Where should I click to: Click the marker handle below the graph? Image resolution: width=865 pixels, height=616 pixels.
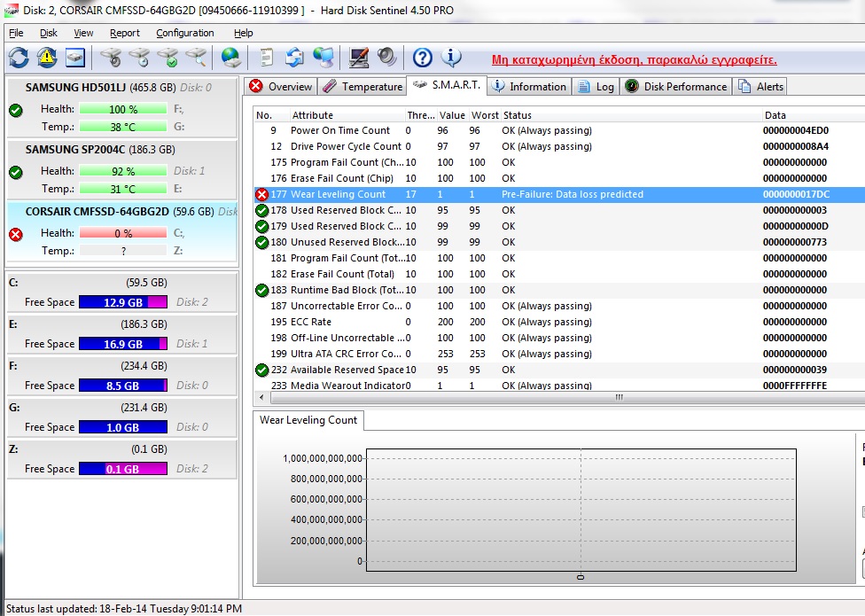(581, 577)
